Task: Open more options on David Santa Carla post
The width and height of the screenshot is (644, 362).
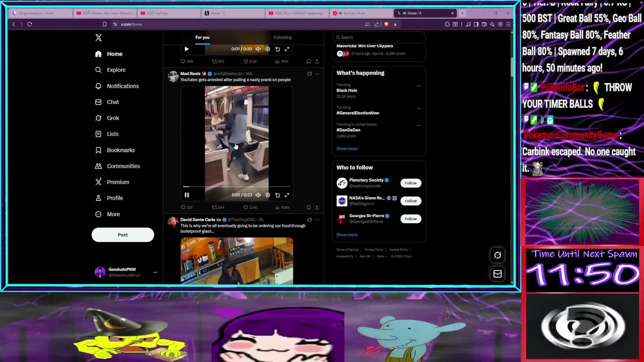Action: [316, 220]
